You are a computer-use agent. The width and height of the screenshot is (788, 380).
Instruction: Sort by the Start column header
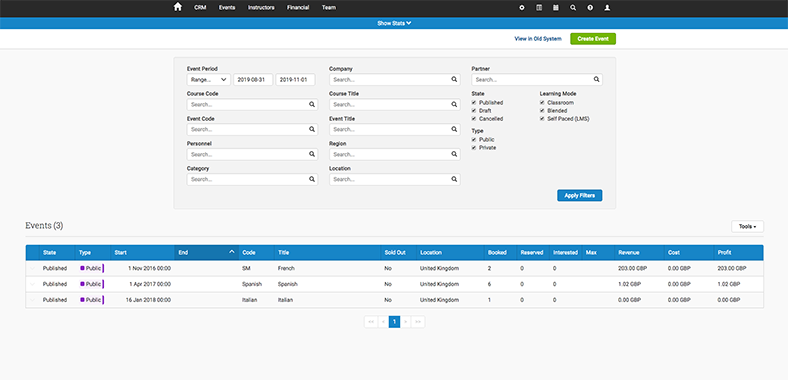pos(143,252)
